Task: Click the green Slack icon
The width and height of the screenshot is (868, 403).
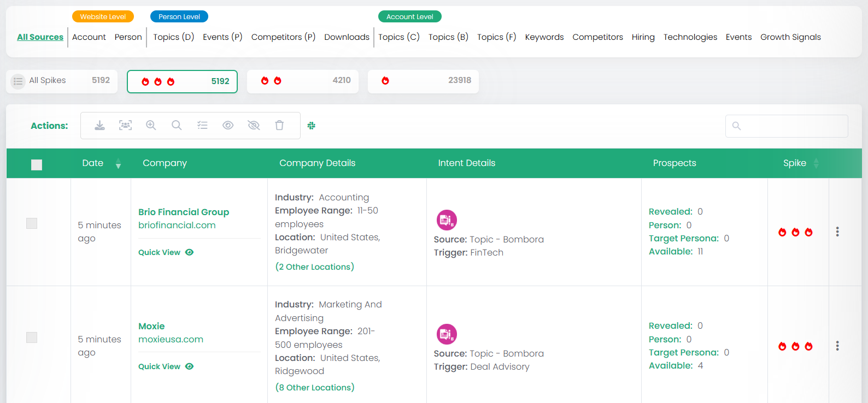Action: 312,126
